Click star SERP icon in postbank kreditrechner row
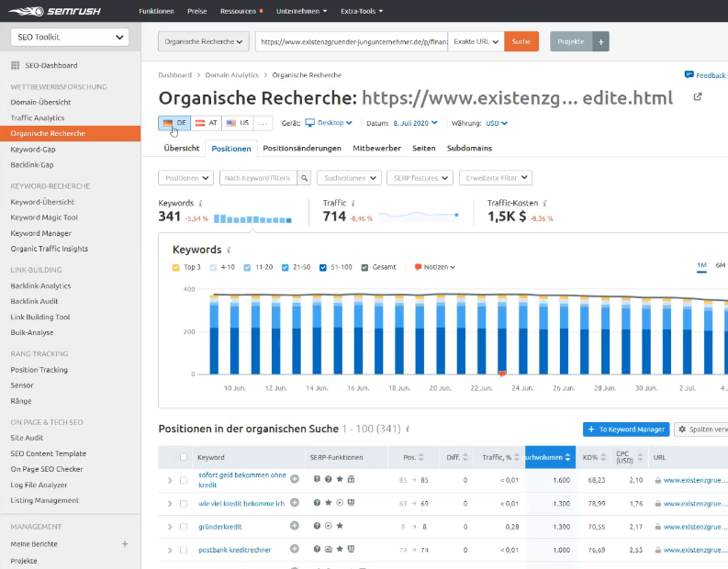728x569 pixels. pos(340,549)
